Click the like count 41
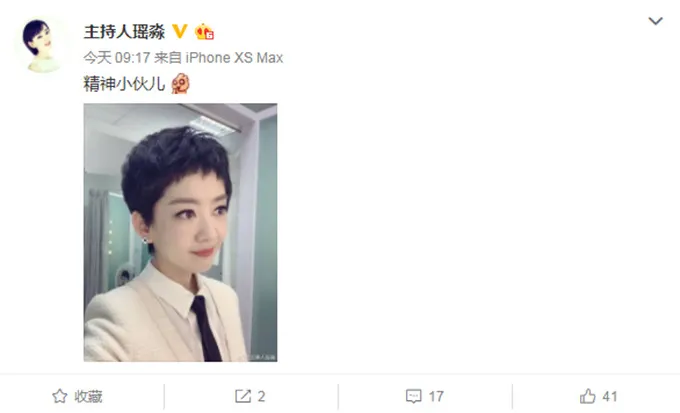680x413 pixels. click(609, 396)
